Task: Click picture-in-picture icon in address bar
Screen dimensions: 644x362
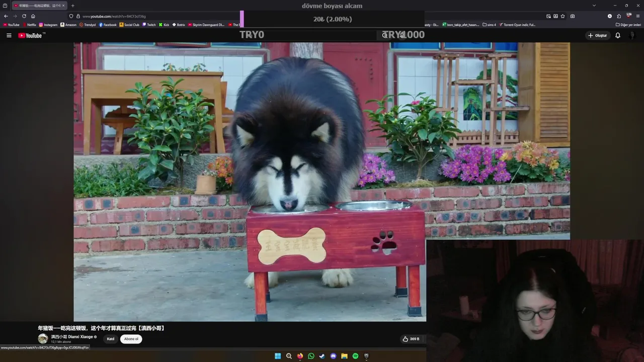Action: tap(548, 16)
